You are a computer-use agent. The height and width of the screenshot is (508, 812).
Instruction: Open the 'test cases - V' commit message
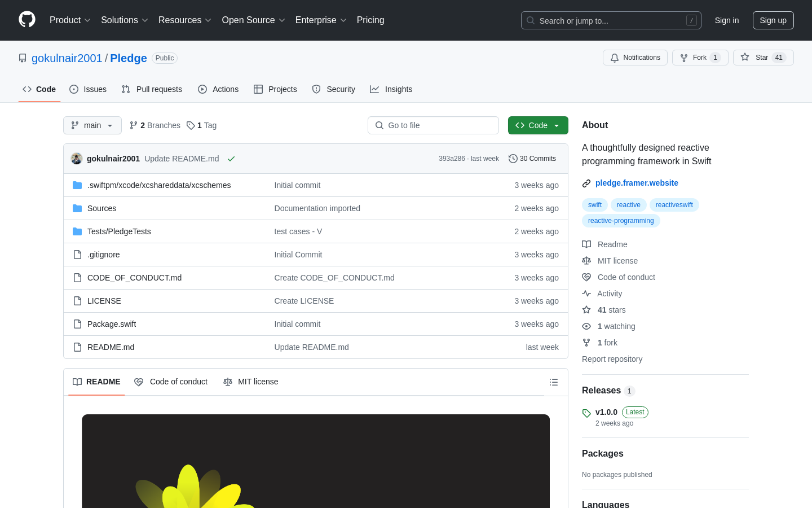click(298, 231)
